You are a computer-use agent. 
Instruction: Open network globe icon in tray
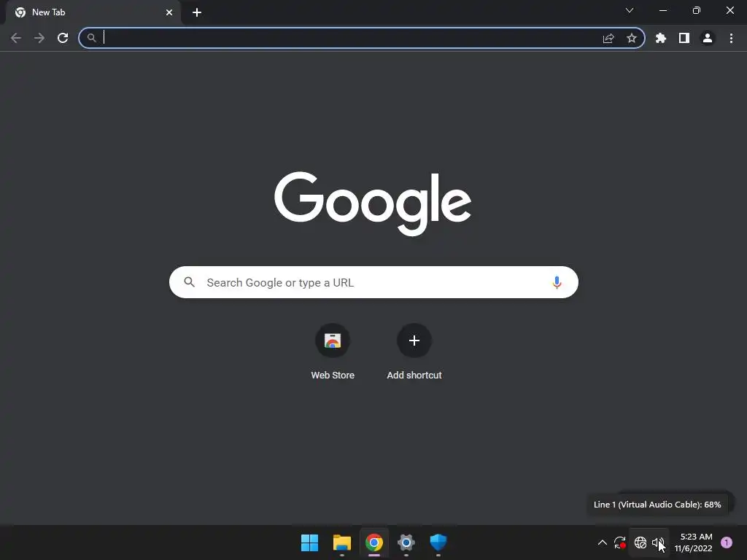coord(640,542)
